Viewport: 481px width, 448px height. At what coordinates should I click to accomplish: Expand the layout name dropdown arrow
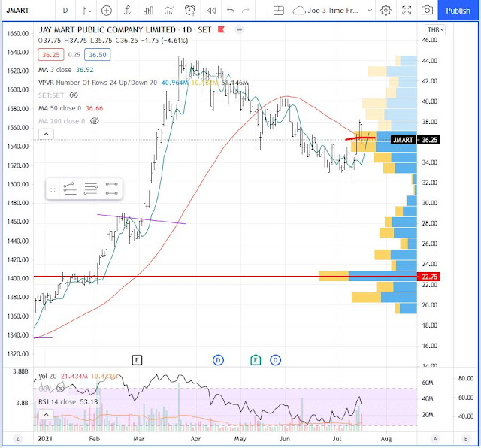click(370, 11)
